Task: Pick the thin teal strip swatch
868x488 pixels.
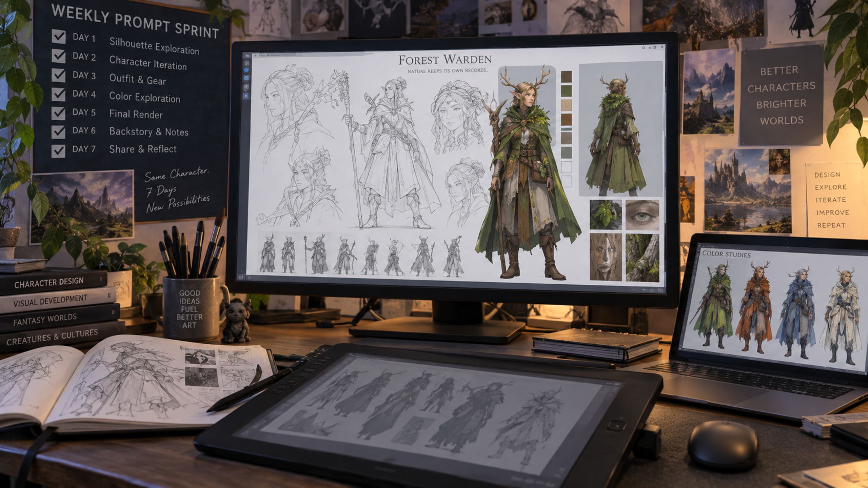Action: (x=566, y=129)
